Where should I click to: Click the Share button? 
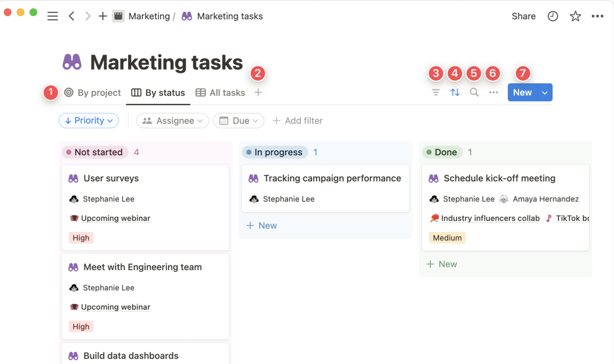[524, 16]
